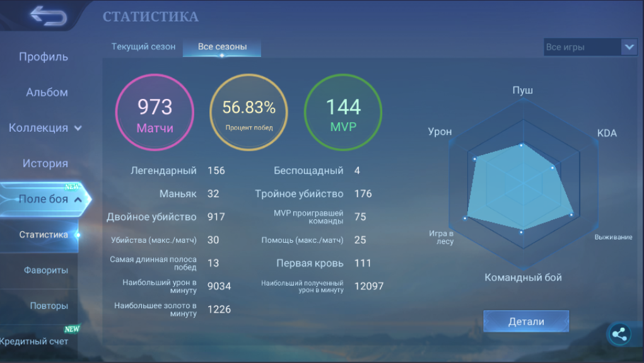
Task: Go to История section
Action: pyautogui.click(x=45, y=163)
